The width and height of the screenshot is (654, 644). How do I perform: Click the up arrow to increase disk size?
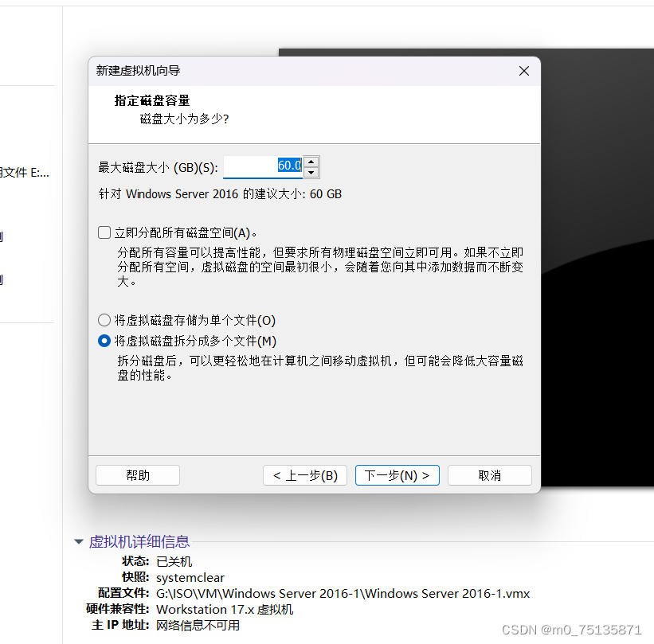point(310,162)
